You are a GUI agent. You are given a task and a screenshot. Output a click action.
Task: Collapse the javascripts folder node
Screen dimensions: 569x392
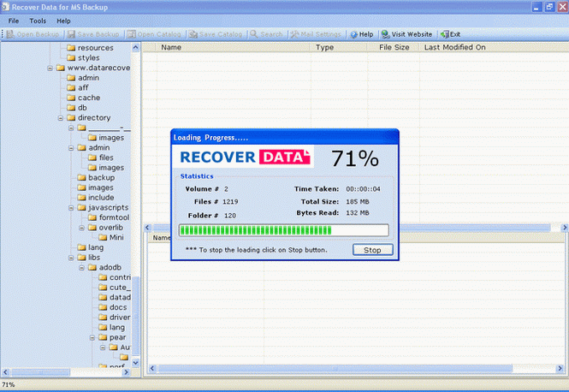pos(72,207)
